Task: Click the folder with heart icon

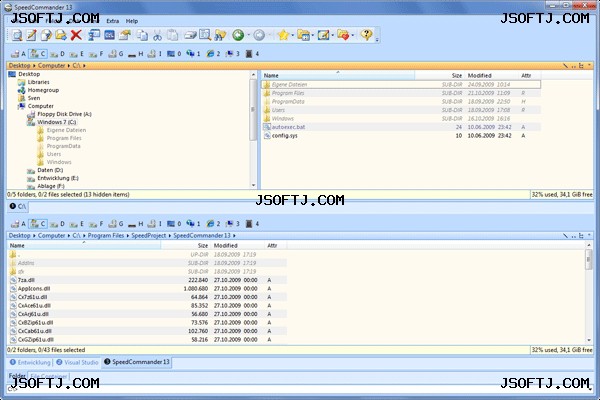Action: 343,35
